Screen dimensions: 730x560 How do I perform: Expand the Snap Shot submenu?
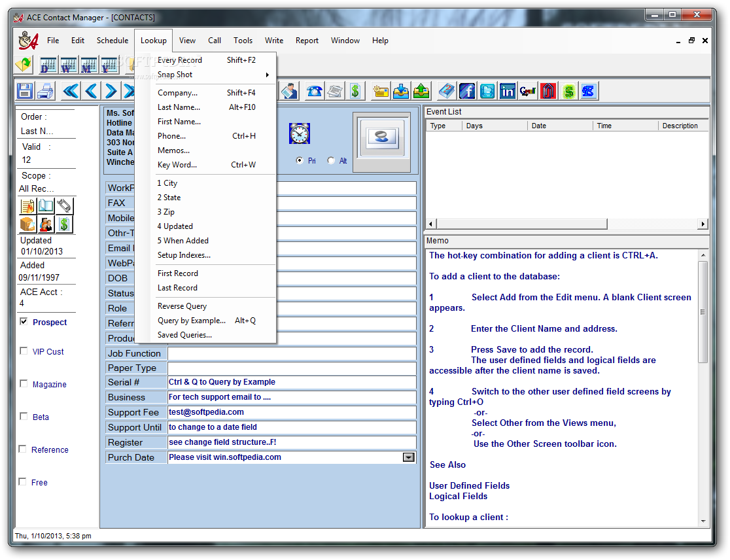point(207,75)
